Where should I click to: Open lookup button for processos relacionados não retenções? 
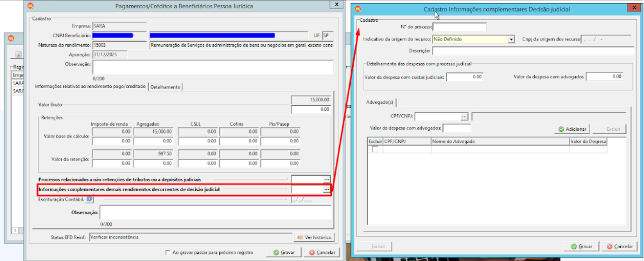point(326,180)
